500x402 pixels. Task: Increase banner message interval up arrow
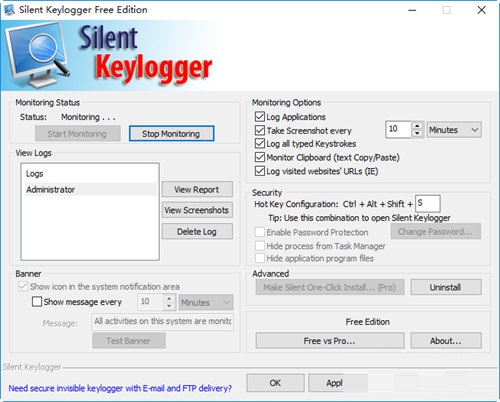[x=169, y=298]
